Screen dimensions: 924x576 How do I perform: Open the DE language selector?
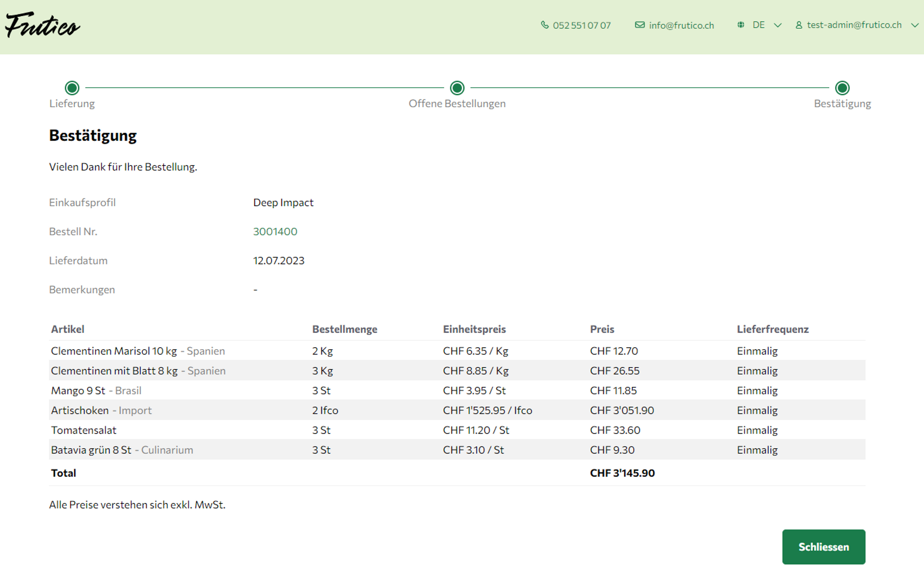point(758,25)
